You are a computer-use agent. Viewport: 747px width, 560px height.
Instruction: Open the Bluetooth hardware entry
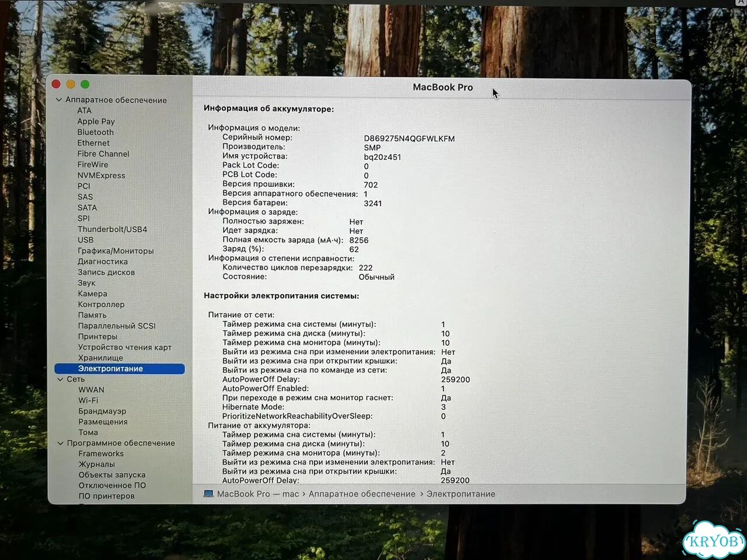pos(96,132)
